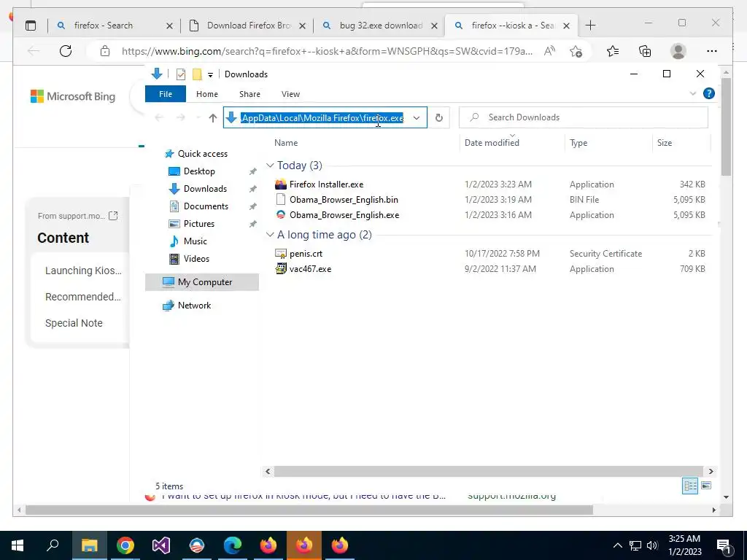Select Quick access in navigation pane
Screen dimensions: 747x560
pos(203,154)
